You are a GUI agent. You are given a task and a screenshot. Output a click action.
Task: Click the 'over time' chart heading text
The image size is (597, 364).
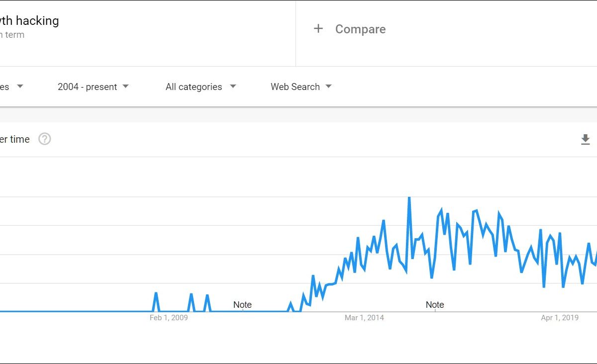pos(15,139)
